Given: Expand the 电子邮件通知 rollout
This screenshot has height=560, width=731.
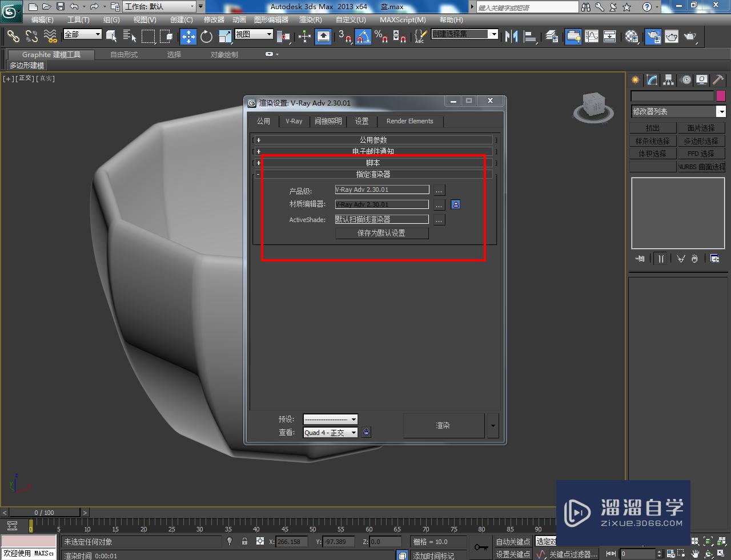Looking at the screenshot, I should point(373,151).
